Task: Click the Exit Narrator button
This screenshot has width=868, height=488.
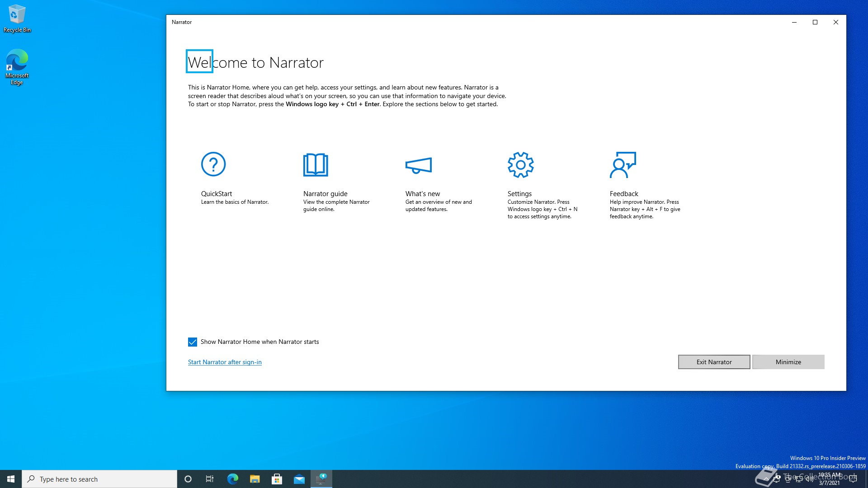Action: [714, 362]
